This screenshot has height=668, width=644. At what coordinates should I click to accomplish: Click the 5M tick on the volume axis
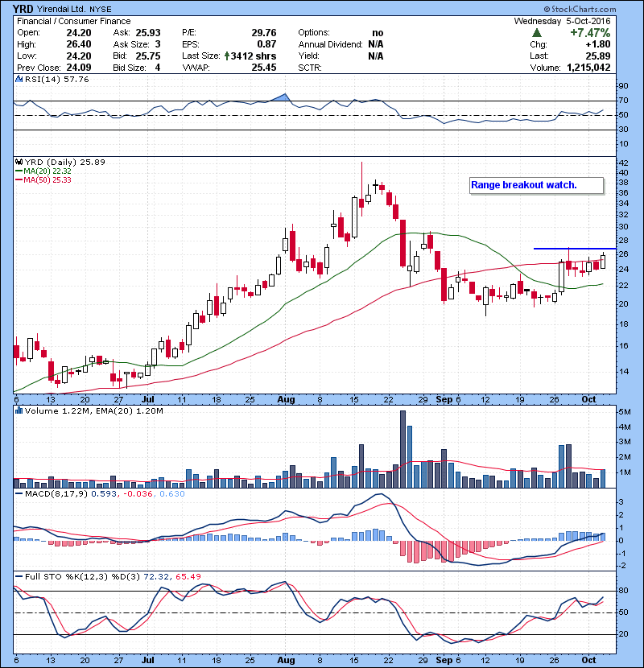(625, 412)
